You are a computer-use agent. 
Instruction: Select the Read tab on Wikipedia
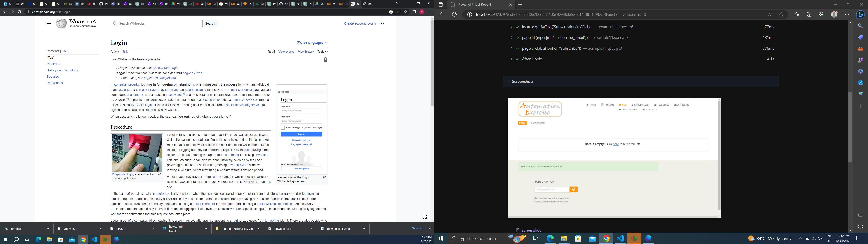click(x=271, y=52)
